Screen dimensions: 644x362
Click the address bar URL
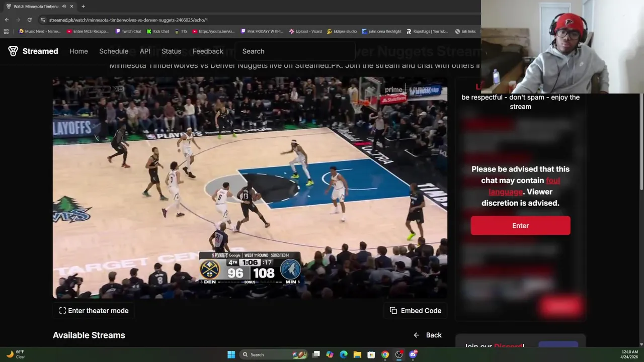pos(128,20)
